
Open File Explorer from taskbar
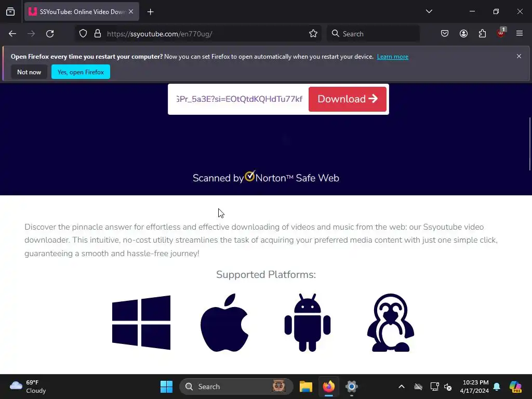(x=305, y=387)
